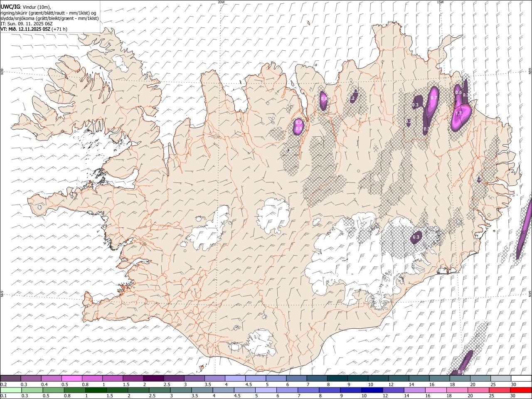Click the 20 gray-teal swatch in upper legend row
The height and width of the screenshot is (399, 532).
(480, 379)
